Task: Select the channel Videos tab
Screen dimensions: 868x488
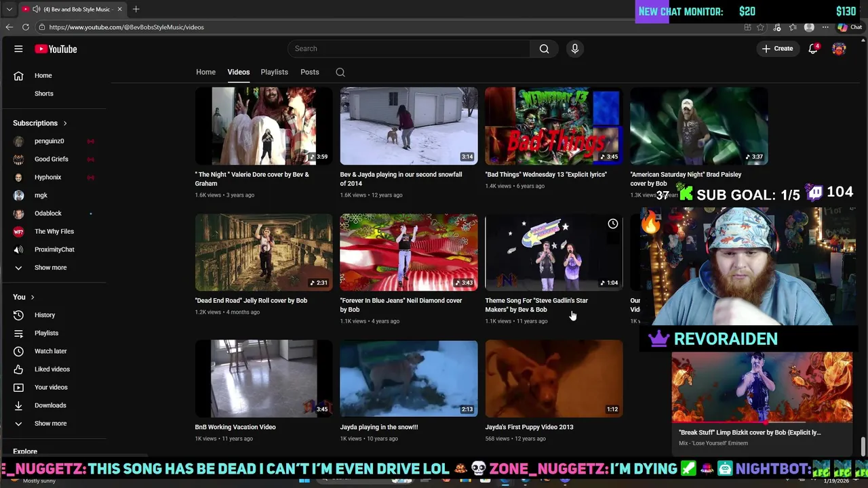Action: [238, 72]
